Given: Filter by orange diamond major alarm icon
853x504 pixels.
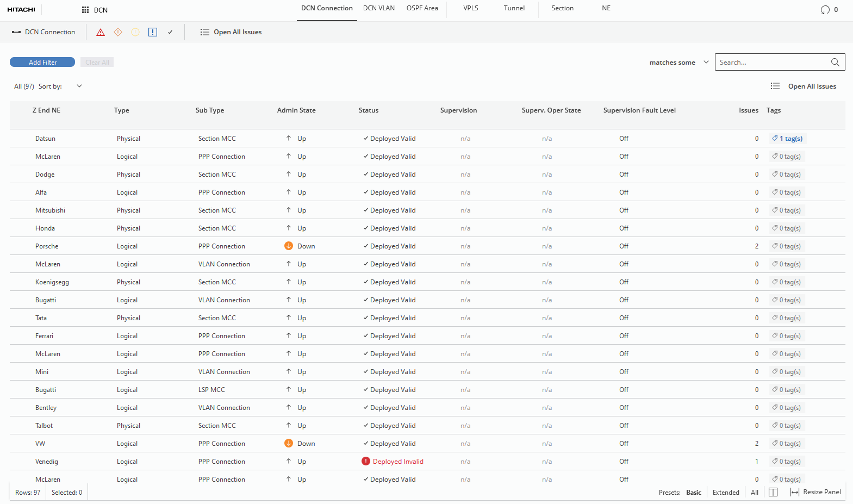Looking at the screenshot, I should click(118, 32).
